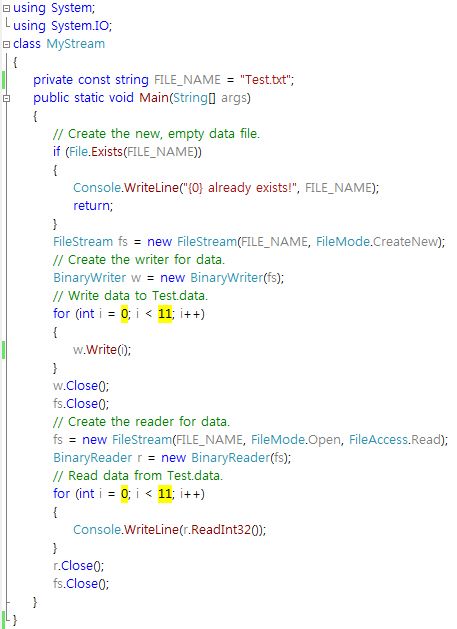
Task: Click "CreateNew" in FileMode.CreateNew
Action: (x=405, y=241)
